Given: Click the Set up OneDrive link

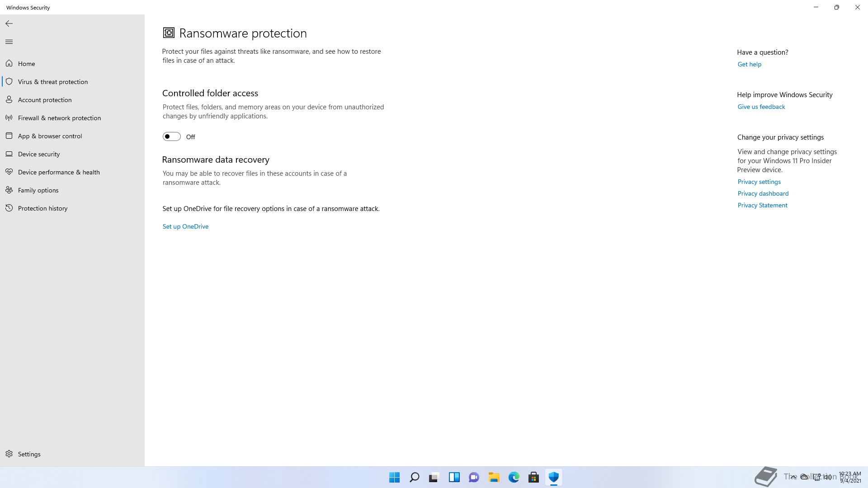Looking at the screenshot, I should pyautogui.click(x=185, y=226).
